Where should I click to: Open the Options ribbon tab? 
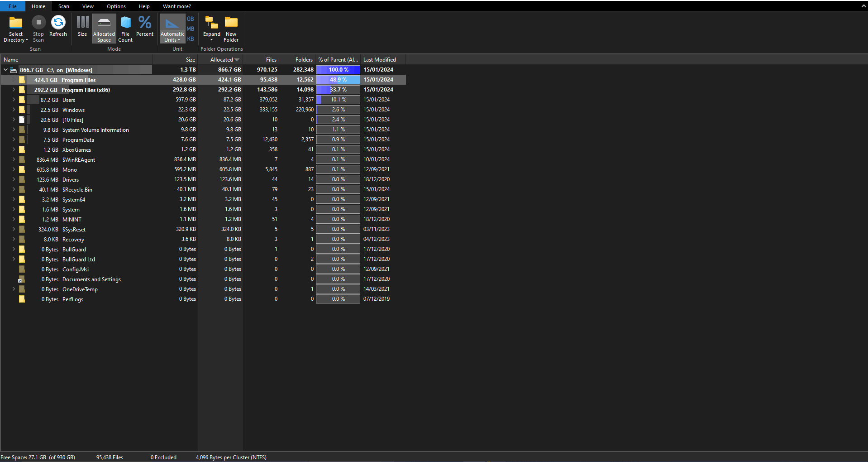click(x=116, y=6)
